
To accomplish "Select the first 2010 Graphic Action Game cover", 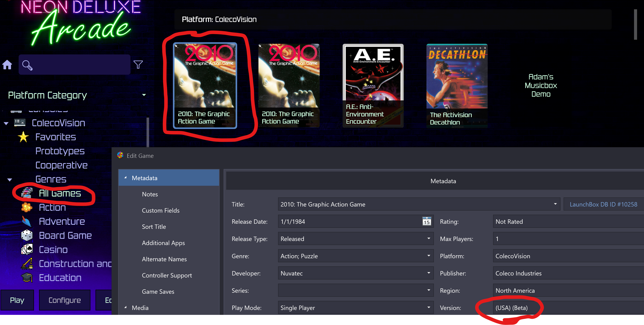I will click(205, 86).
